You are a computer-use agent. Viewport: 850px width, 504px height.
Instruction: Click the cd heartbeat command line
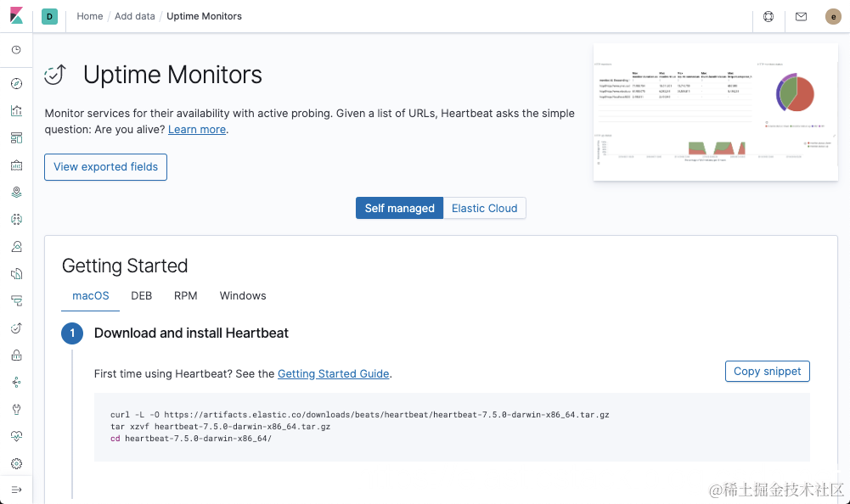(191, 439)
